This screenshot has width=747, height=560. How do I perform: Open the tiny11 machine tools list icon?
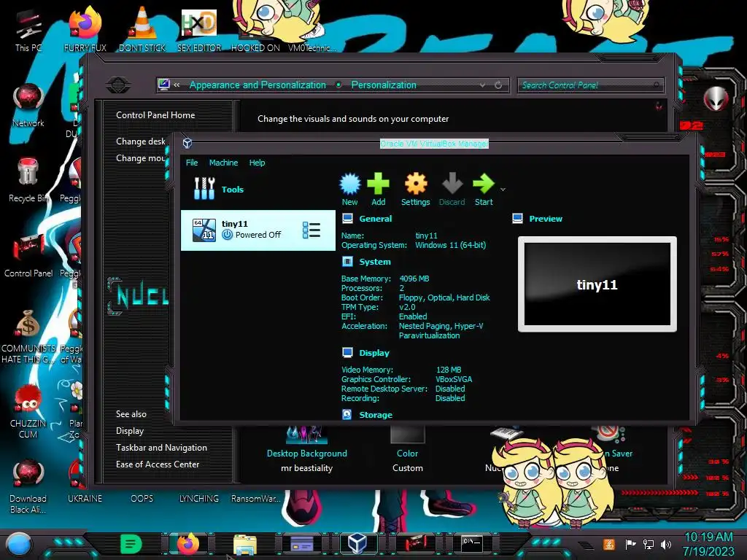click(x=311, y=230)
